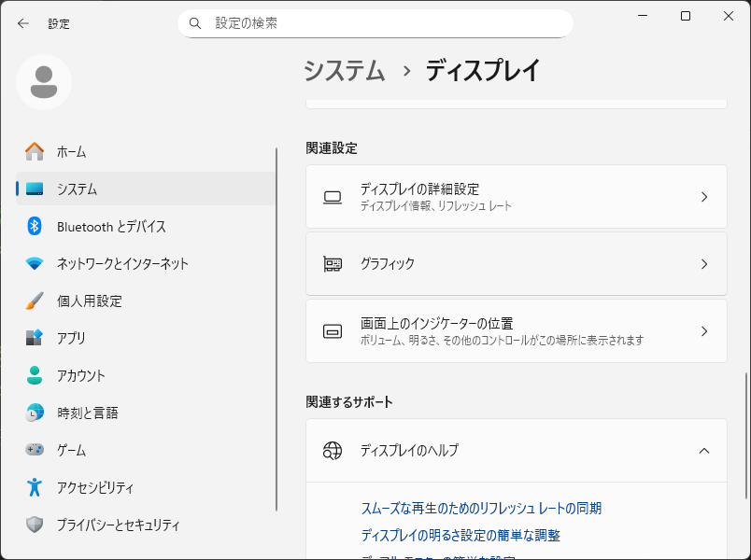This screenshot has height=560, width=751.
Task: Collapse the ディスプレイのヘルプ section
Action: point(704,451)
